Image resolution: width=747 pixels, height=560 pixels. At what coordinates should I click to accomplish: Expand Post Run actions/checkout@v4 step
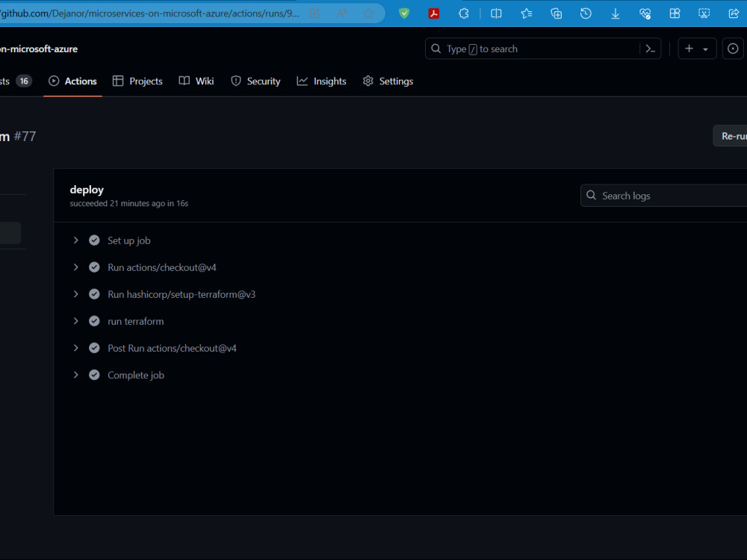(75, 348)
